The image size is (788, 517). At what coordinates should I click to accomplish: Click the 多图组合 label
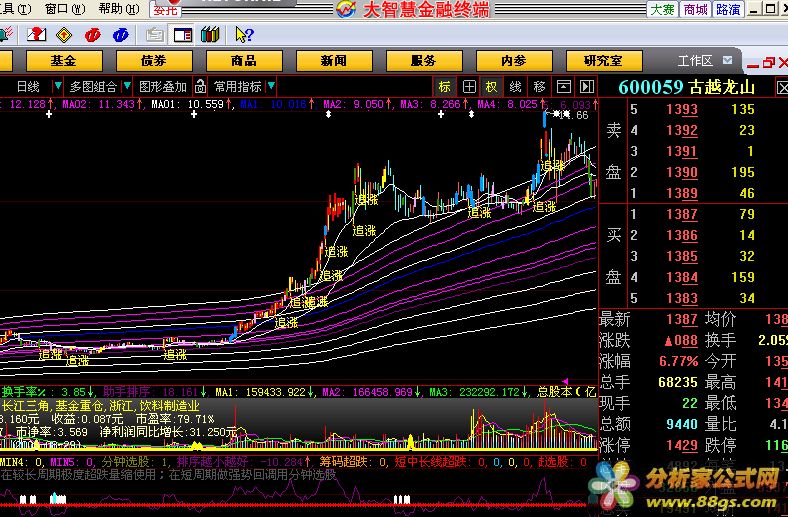tap(93, 86)
